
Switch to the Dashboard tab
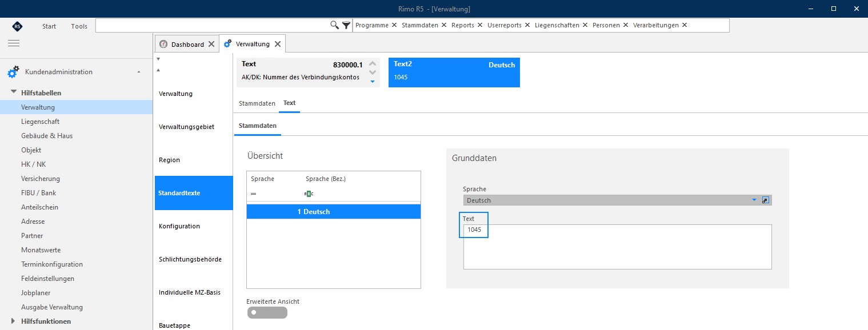pyautogui.click(x=187, y=44)
